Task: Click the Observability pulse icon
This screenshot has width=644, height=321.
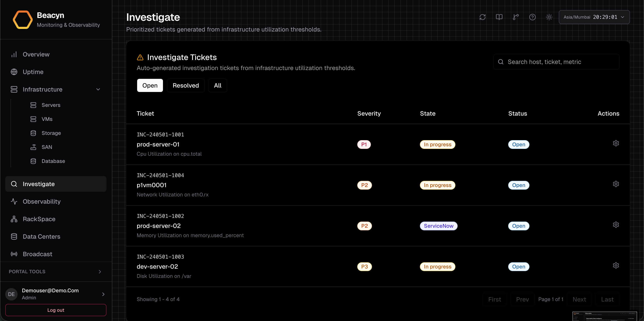Action: pos(14,201)
